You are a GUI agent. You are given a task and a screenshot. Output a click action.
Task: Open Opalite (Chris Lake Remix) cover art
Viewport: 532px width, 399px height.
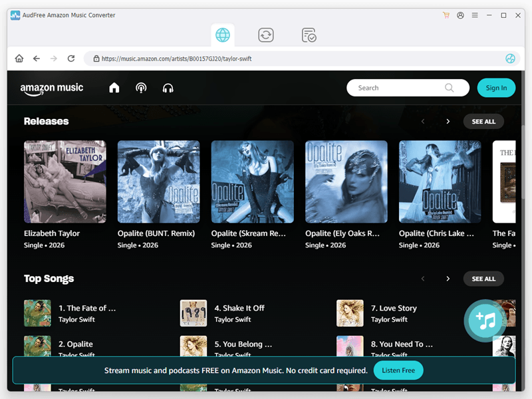click(440, 182)
